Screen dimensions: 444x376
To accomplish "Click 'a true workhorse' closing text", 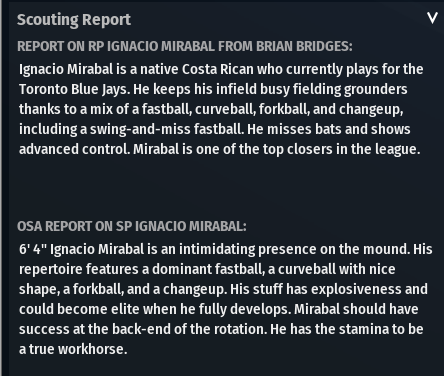I will (73, 349).
